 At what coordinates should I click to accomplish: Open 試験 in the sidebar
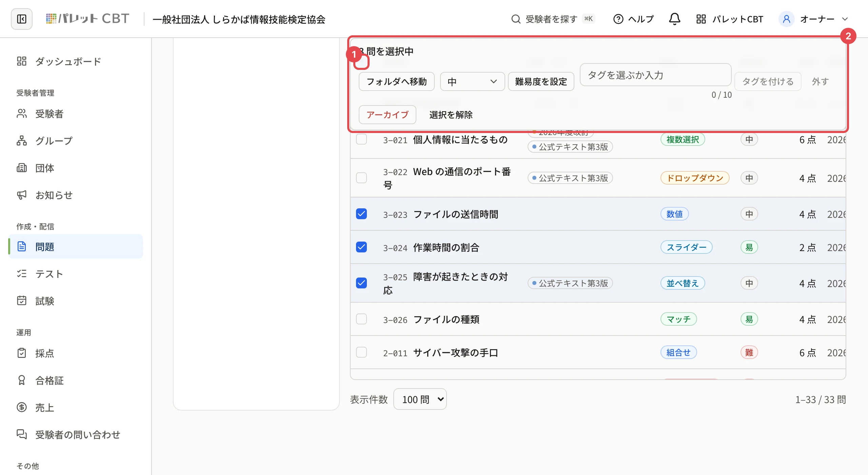click(75, 301)
